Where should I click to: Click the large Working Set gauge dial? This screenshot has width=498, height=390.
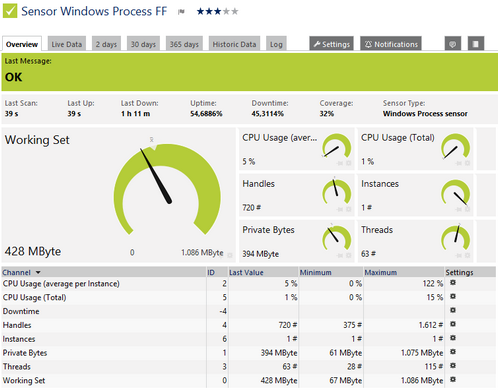(167, 190)
